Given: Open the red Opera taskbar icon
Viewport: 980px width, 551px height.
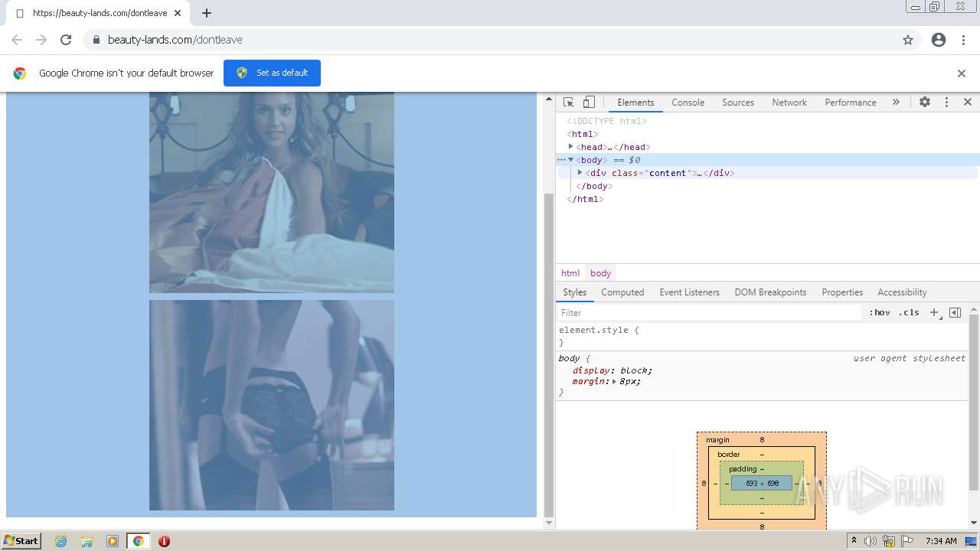Looking at the screenshot, I should 164,541.
